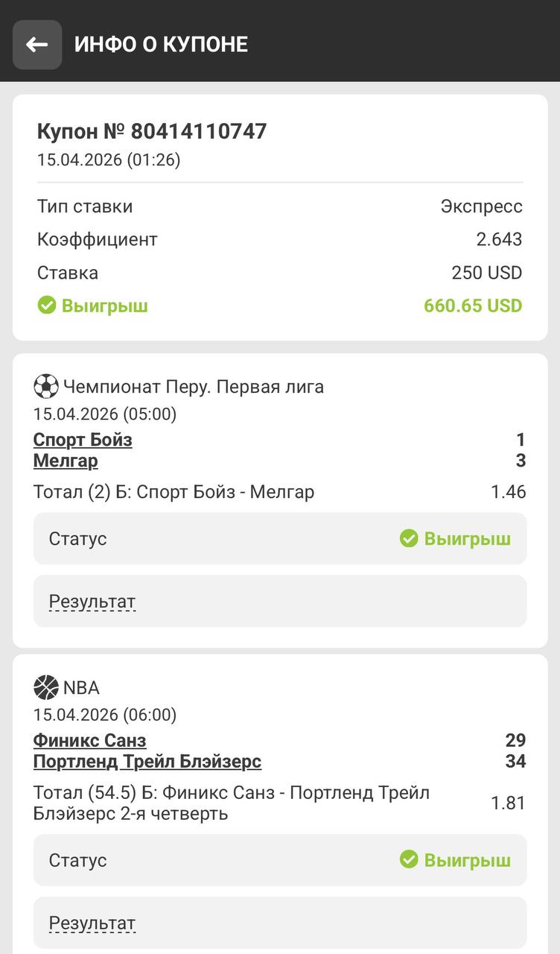Image resolution: width=560 pixels, height=954 pixels.
Task: Click the ИНФО О КУПОНЕ header title
Action: [161, 45]
